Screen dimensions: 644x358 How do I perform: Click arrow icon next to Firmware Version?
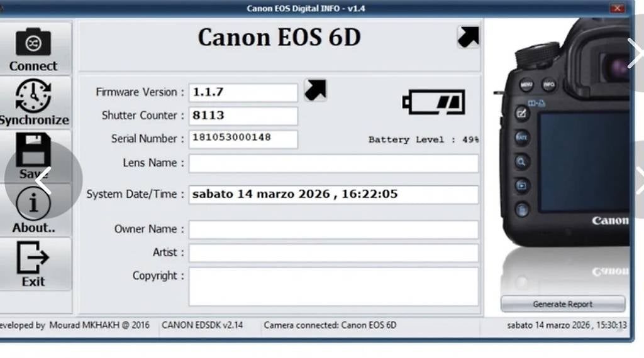coord(316,90)
